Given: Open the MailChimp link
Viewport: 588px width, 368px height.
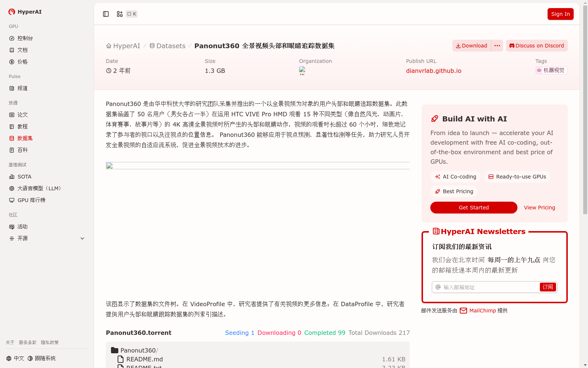Looking at the screenshot, I should [478, 311].
